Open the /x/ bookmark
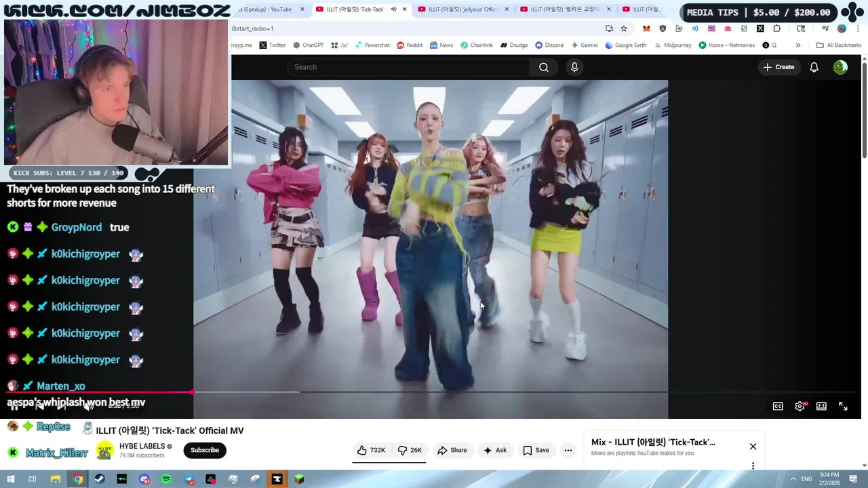The height and width of the screenshot is (488, 868). (x=339, y=45)
